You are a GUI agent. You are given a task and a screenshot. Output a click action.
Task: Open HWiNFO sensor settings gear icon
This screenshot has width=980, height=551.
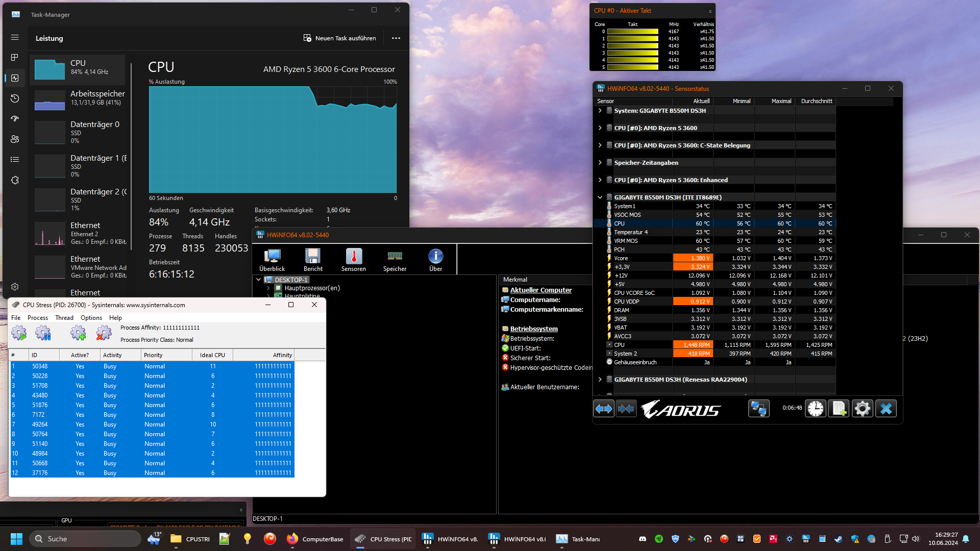pos(862,409)
